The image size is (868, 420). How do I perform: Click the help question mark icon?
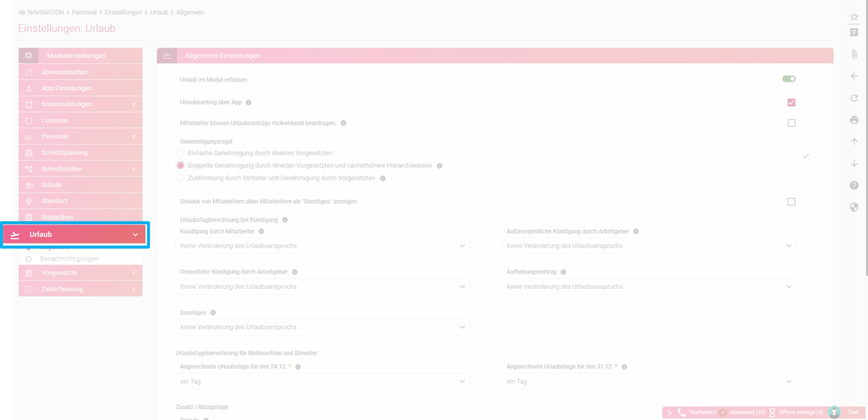pos(854,185)
